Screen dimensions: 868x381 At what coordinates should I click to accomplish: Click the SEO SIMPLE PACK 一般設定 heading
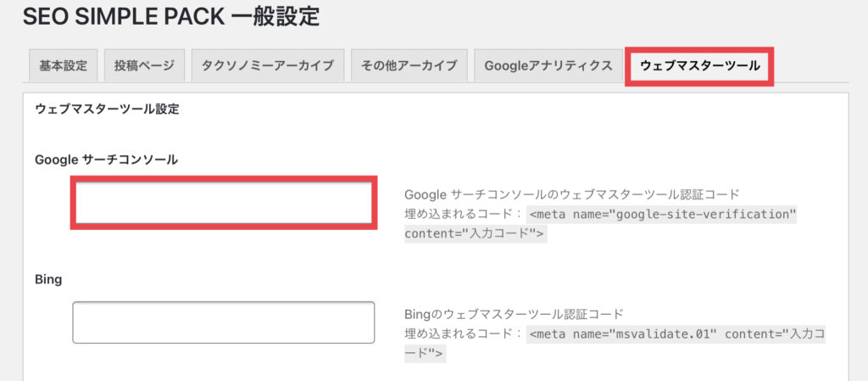tap(171, 18)
